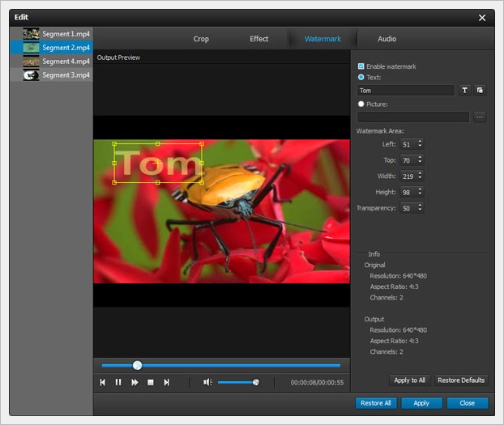This screenshot has width=504, height=425.
Task: Click the Left value field showing 51
Action: (408, 144)
